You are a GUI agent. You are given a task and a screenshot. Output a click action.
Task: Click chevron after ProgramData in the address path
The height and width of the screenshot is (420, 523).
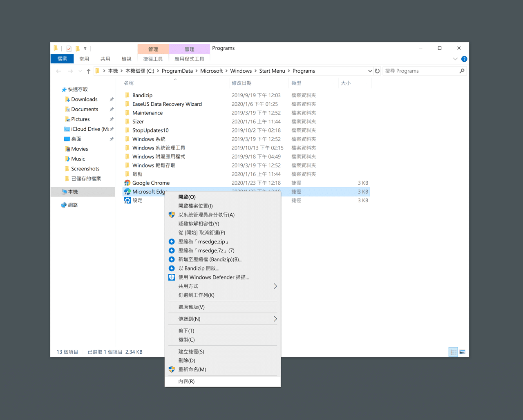tap(197, 71)
